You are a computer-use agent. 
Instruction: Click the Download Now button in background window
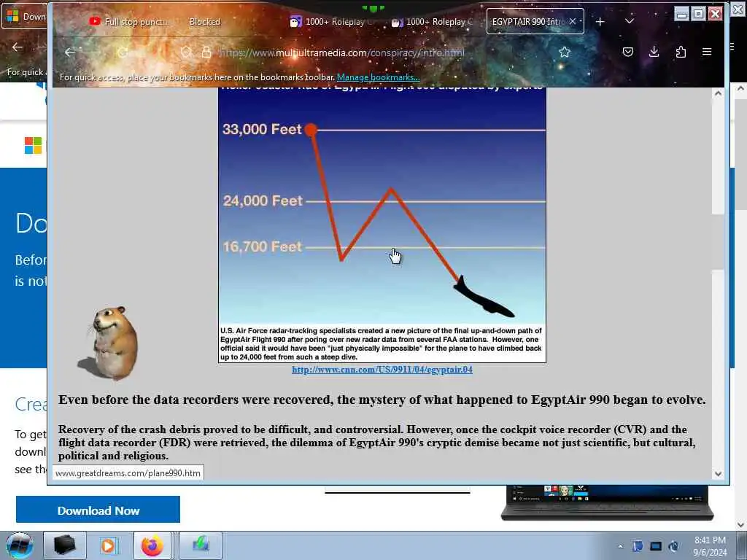pos(98,510)
